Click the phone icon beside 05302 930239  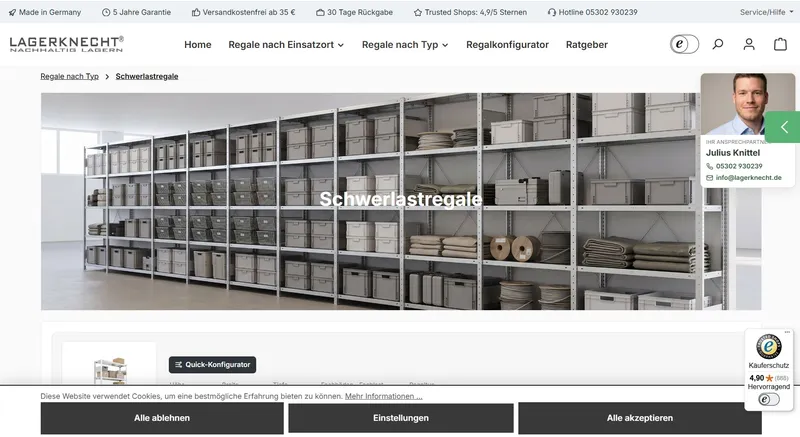(x=709, y=166)
